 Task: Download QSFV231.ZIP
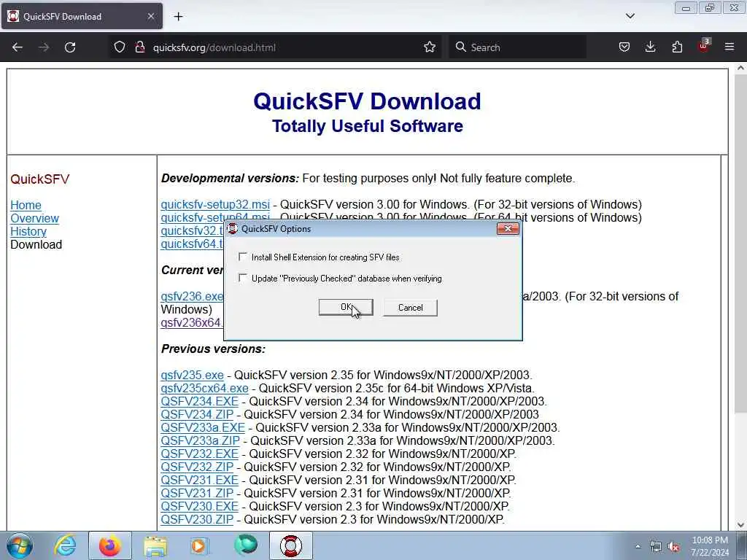[197, 494]
